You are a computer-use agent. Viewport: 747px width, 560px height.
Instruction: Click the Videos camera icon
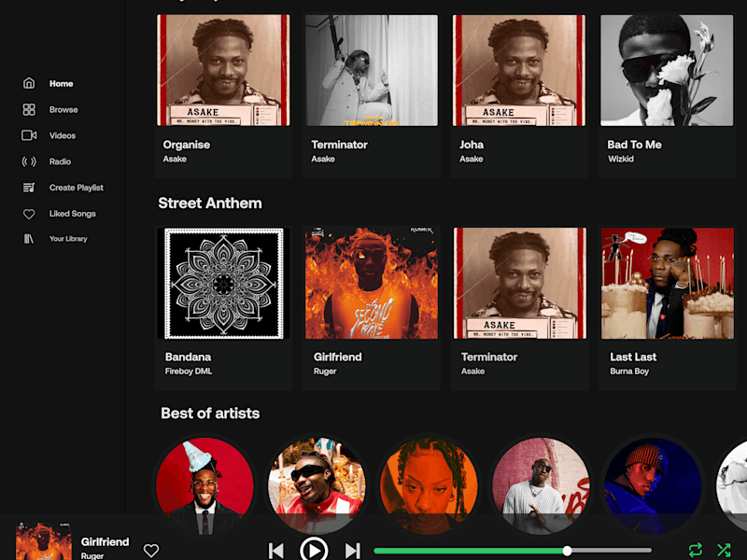pyautogui.click(x=29, y=135)
